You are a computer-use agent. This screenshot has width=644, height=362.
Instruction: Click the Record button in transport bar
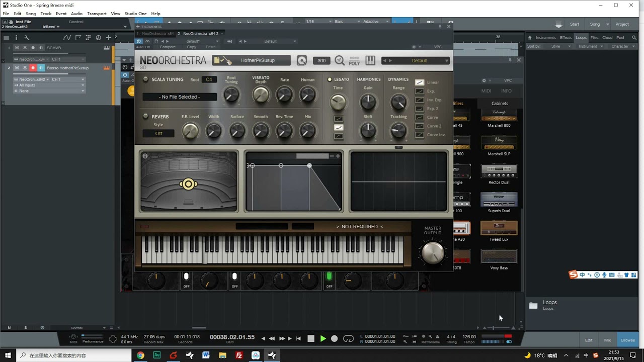[x=335, y=339]
